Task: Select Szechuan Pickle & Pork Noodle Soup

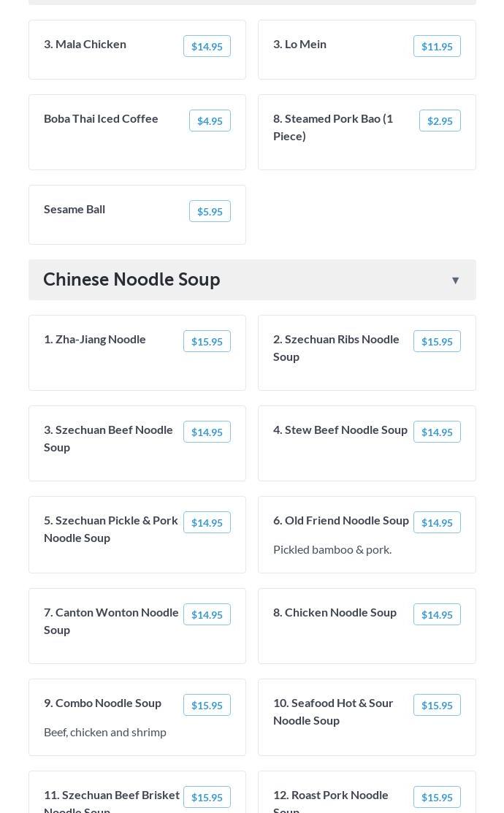Action: click(111, 529)
